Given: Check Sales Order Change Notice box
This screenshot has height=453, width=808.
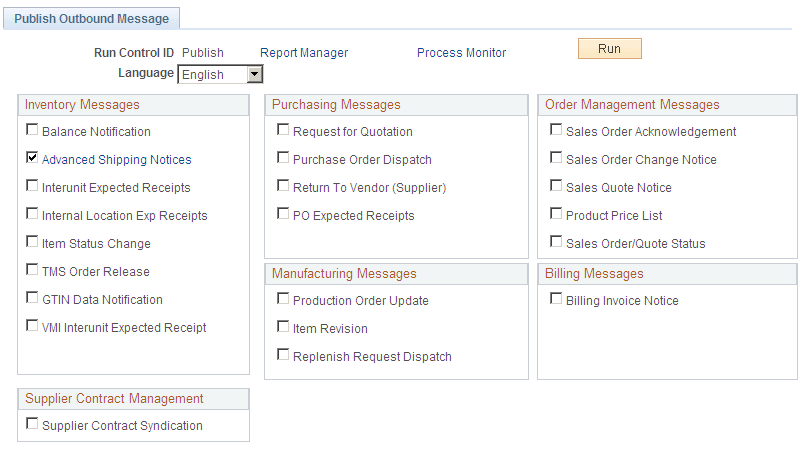Looking at the screenshot, I should point(556,157).
